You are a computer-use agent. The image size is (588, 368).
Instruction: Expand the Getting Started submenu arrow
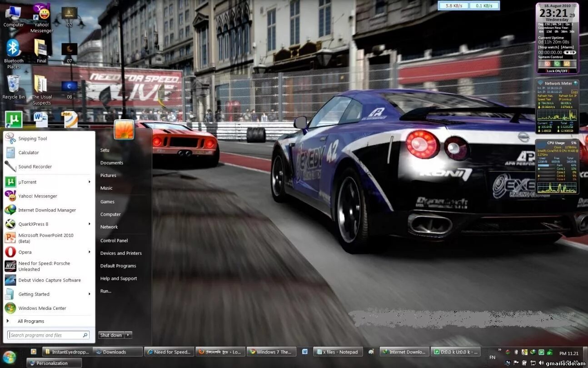point(90,294)
